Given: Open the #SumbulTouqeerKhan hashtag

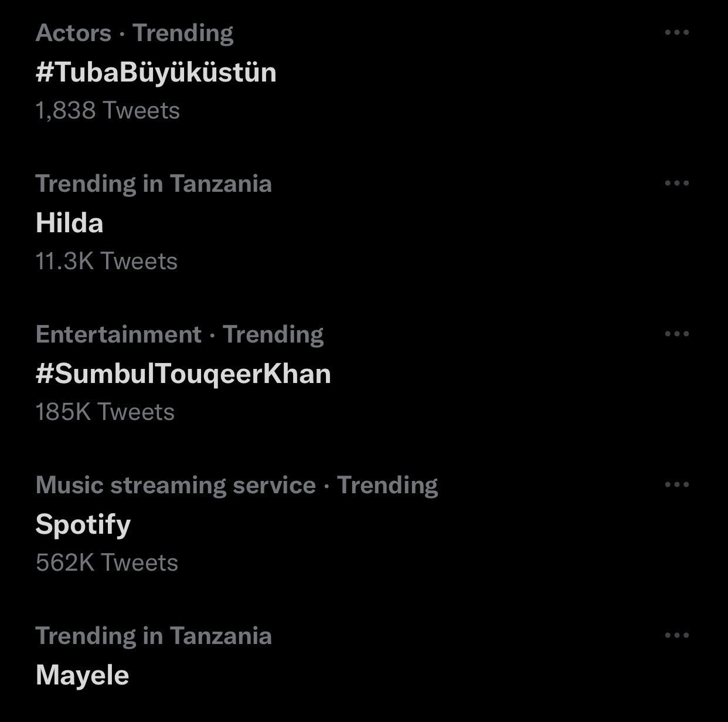Looking at the screenshot, I should 183,374.
